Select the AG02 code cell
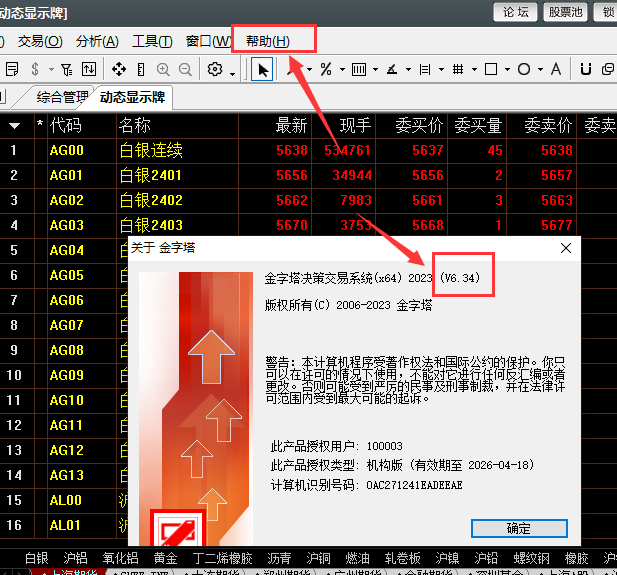This screenshot has height=575, width=617. [67, 200]
